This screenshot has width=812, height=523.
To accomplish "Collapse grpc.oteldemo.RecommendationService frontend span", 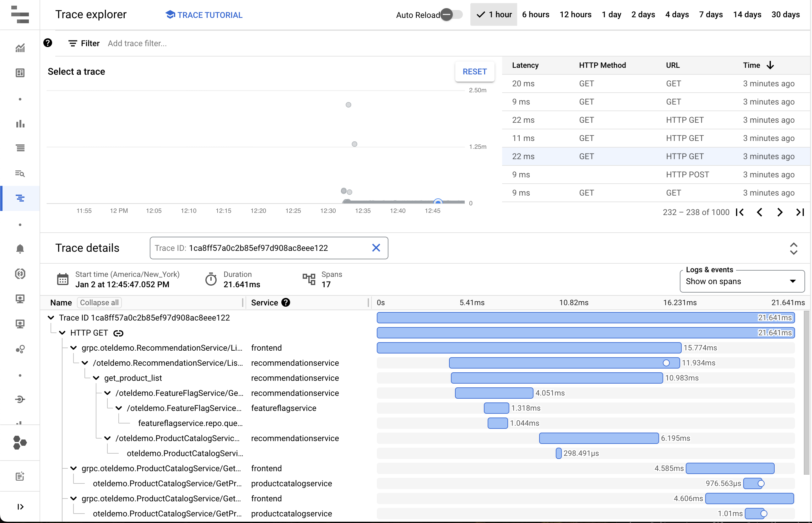I will tap(73, 348).
